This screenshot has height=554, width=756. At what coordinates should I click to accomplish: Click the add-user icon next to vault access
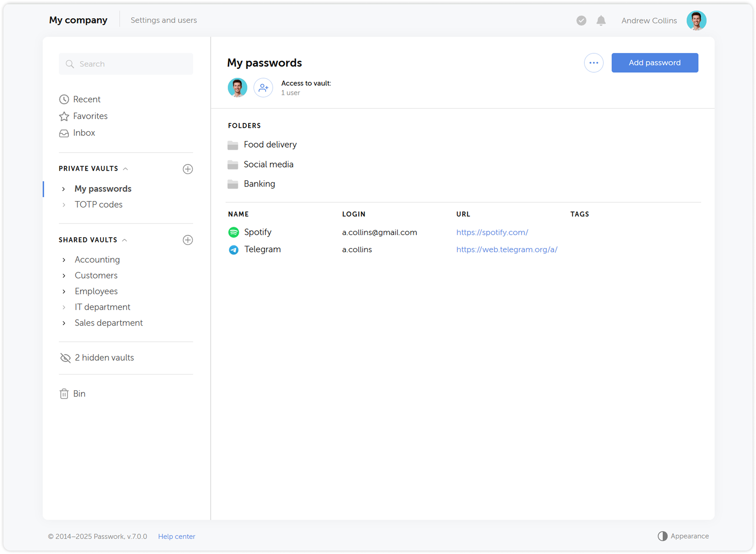[x=263, y=87]
